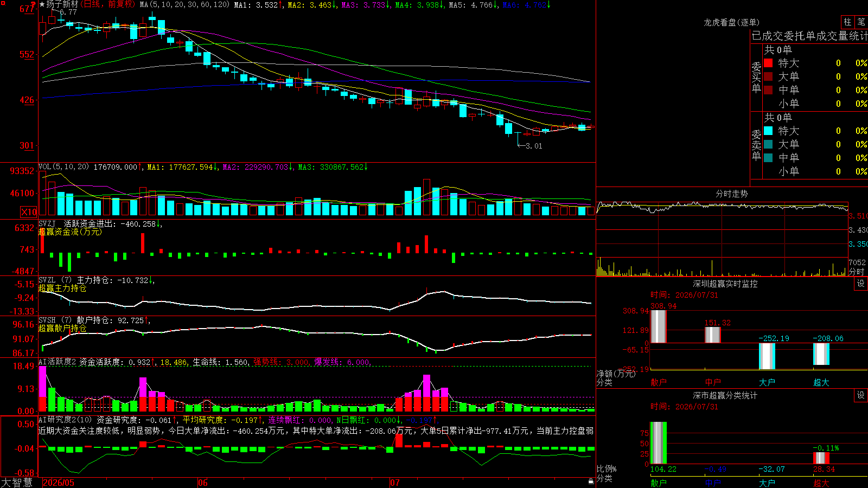Click the 大智慧 logo at bottom-left
Screen dimensions: 868x488
tap(17, 482)
